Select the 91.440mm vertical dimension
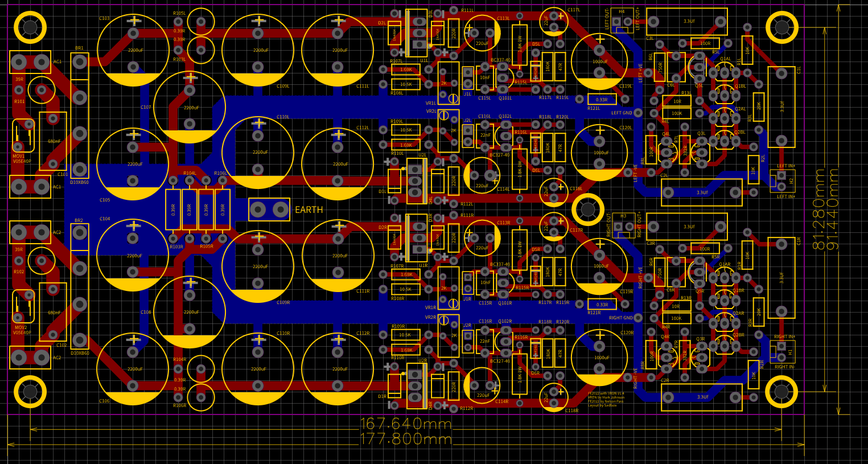The width and height of the screenshot is (868, 464). click(x=833, y=209)
